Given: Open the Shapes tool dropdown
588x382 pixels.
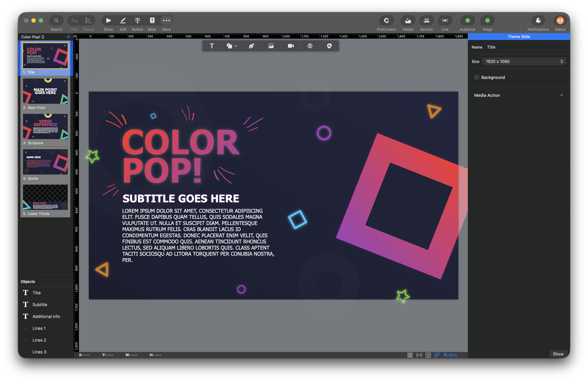Looking at the screenshot, I should [232, 46].
